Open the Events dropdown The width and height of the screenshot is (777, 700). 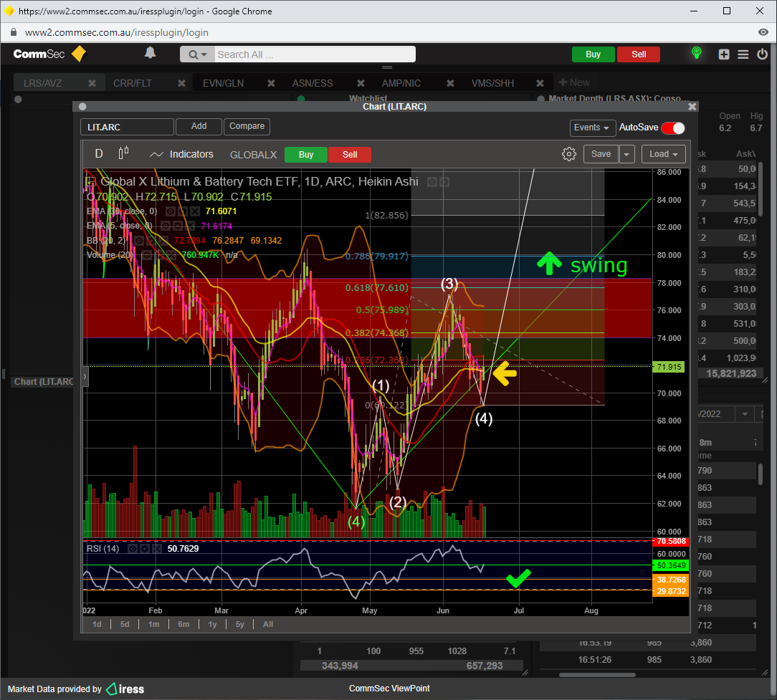click(592, 128)
